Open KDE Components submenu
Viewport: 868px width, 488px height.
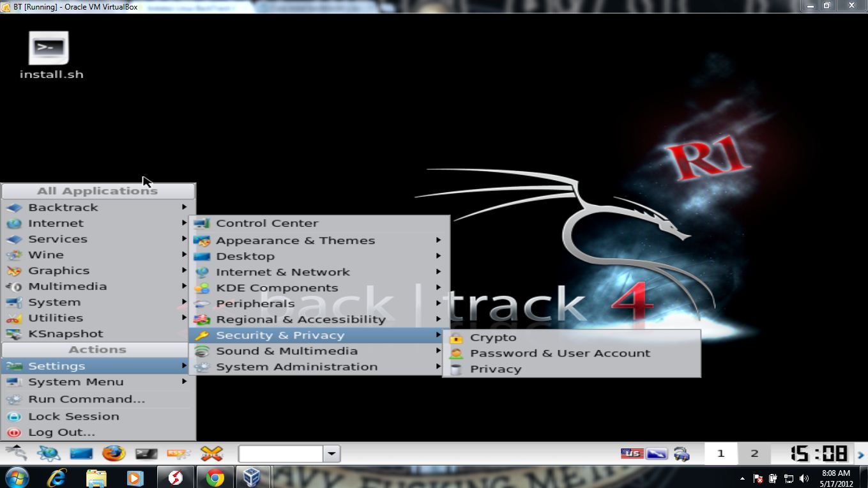[319, 287]
